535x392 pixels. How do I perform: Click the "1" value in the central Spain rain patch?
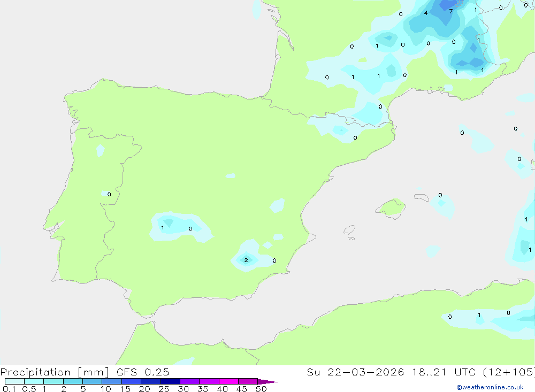tap(163, 228)
